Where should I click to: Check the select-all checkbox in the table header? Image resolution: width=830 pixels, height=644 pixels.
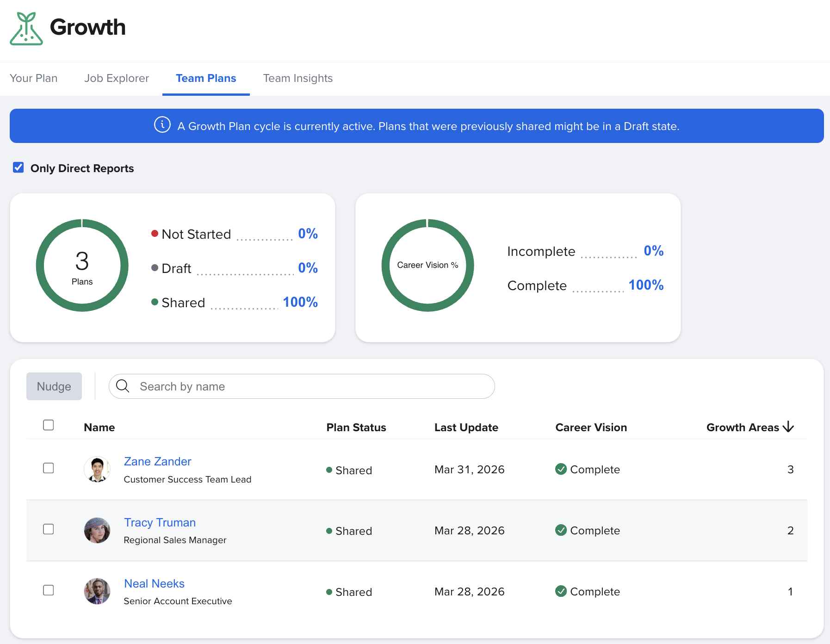tap(49, 425)
